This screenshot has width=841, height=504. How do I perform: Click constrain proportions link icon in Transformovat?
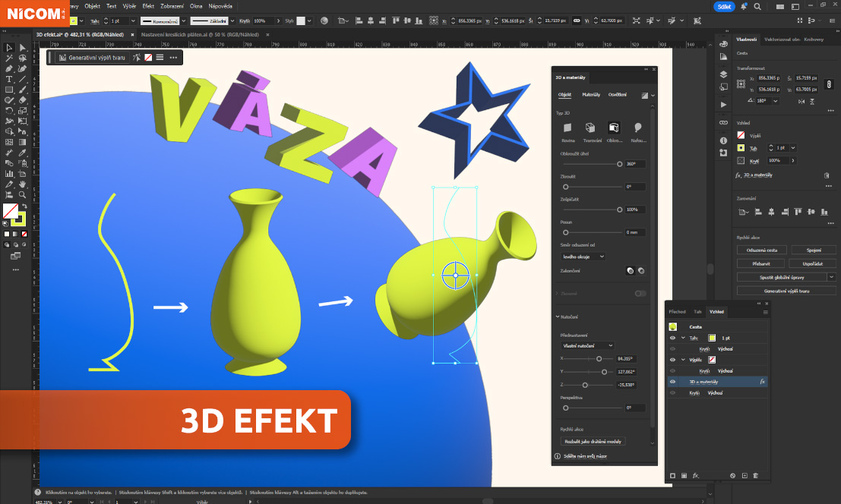pos(829,84)
